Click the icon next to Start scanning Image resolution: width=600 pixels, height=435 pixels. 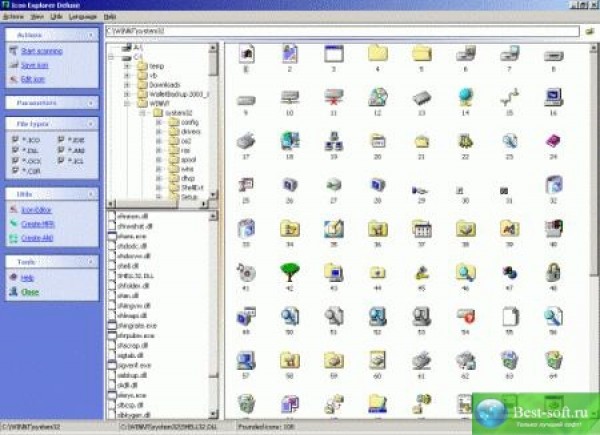(x=14, y=51)
